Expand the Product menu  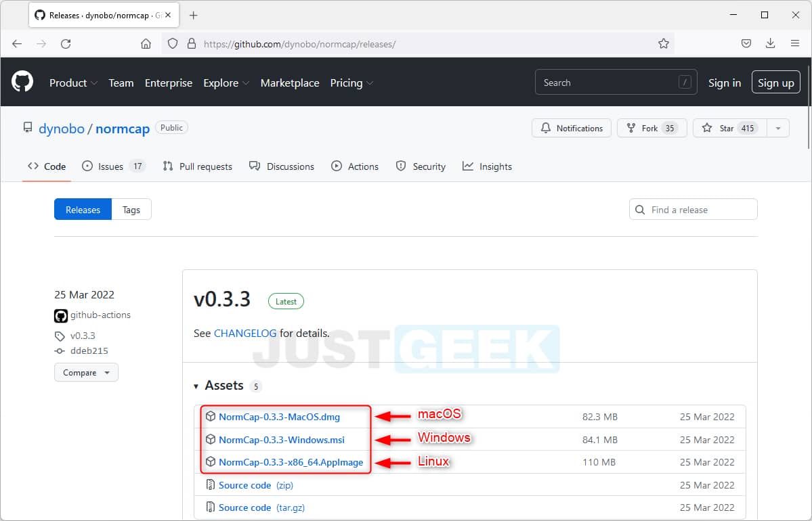[x=73, y=83]
